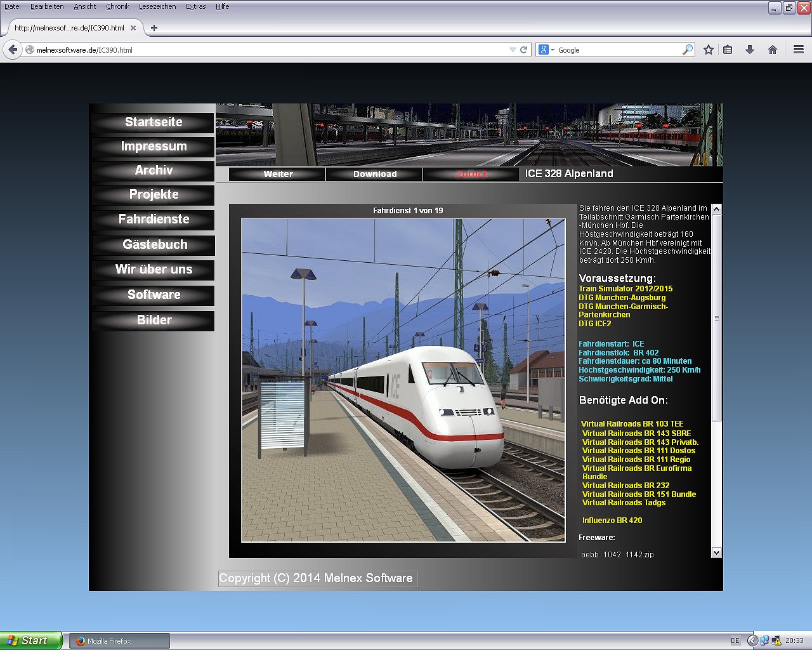This screenshot has width=812, height=650.
Task: Click the description panel scroll-down arrow
Action: tap(717, 553)
